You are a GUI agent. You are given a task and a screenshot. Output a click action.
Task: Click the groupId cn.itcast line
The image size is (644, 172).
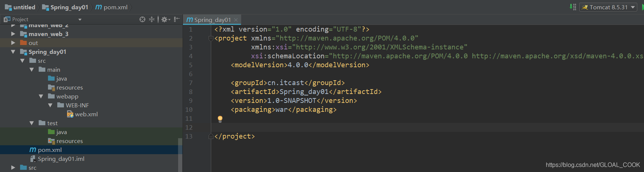pos(288,83)
